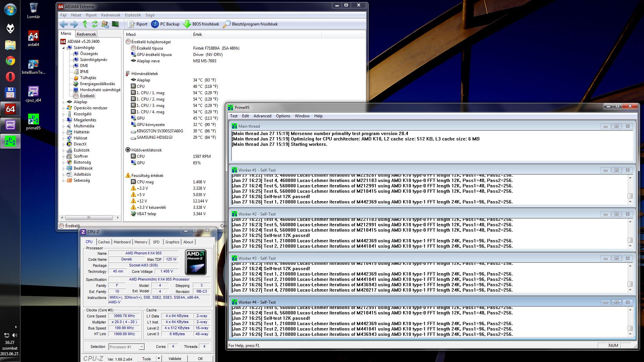Switch to the Prime95 taskbar button
The width and height of the screenshot is (644, 362).
tap(10, 141)
